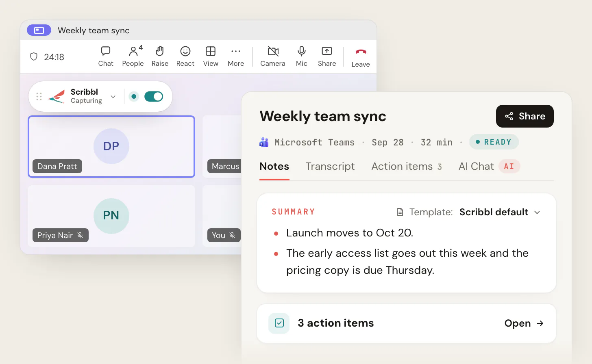The image size is (592, 364).
Task: Click the "Launch moves to Oct 20." summary line
Action: (x=350, y=233)
